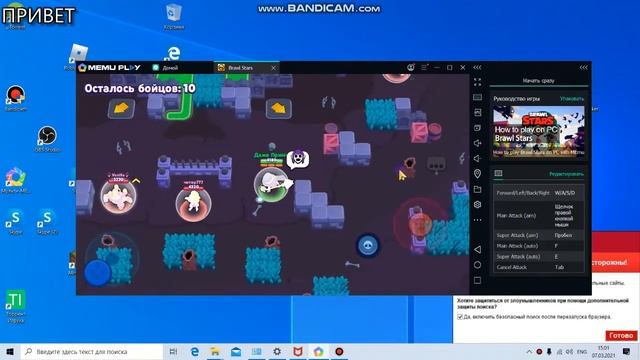Click the ENG language indicator in tray

[582, 351]
